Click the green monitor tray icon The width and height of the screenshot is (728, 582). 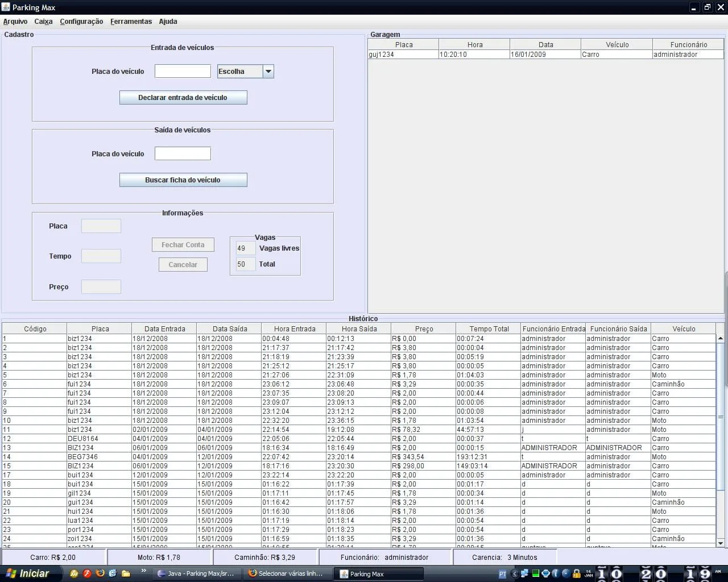(x=535, y=573)
